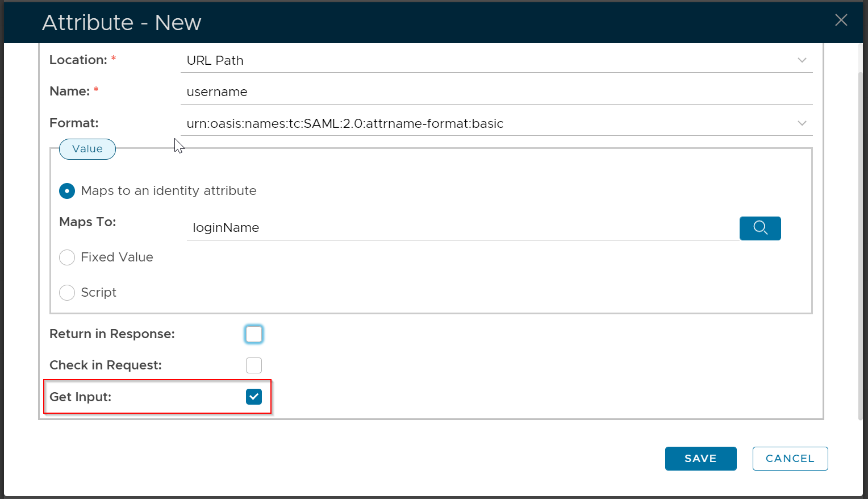
Task: Uncheck the Get Input checkbox
Action: point(254,397)
